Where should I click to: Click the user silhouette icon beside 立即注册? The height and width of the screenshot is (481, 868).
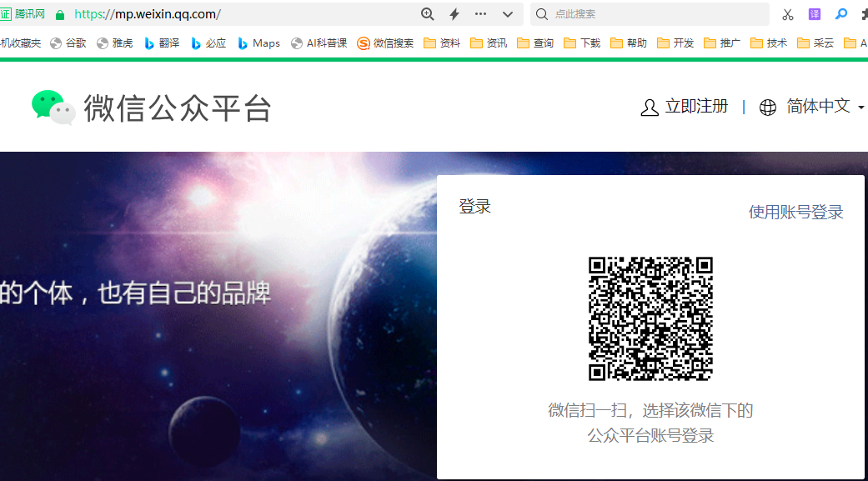coord(650,108)
